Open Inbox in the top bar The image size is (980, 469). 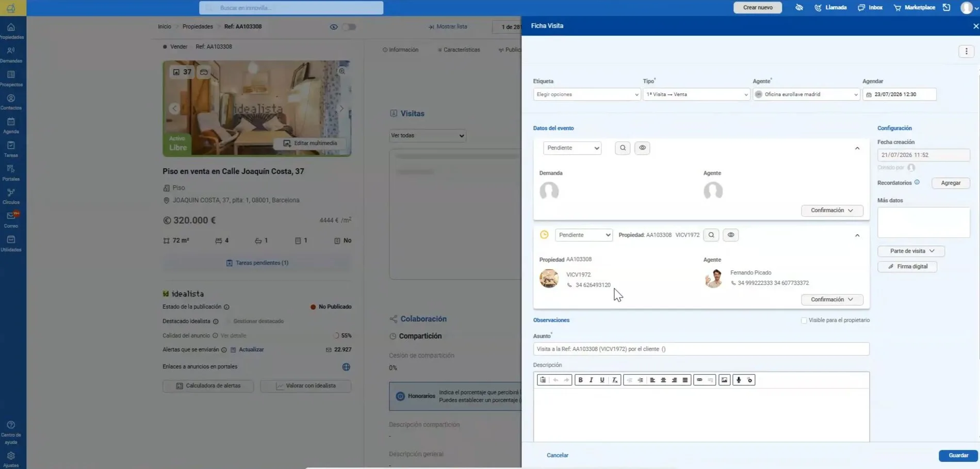tap(870, 8)
